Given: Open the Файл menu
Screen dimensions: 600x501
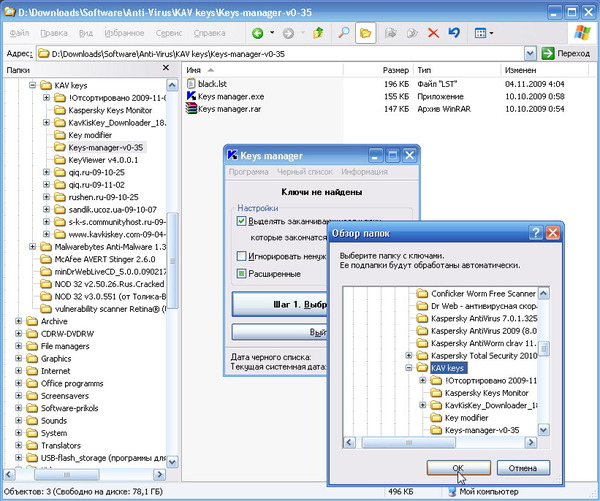Looking at the screenshot, I should 19,33.
